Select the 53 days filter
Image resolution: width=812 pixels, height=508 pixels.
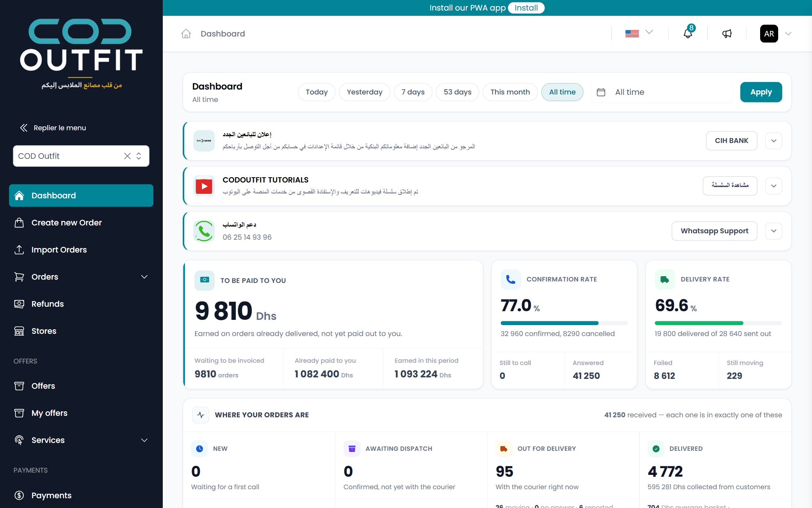click(458, 92)
